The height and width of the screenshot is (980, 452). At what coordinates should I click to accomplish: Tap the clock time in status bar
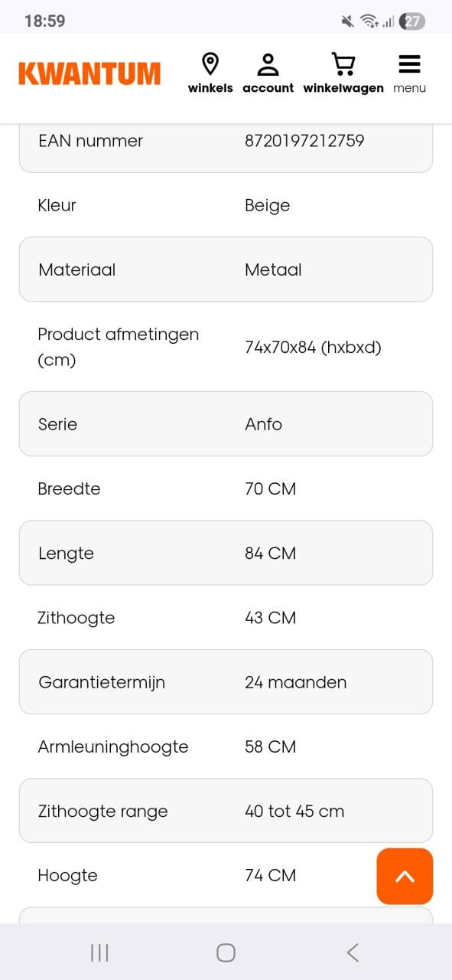tap(44, 21)
